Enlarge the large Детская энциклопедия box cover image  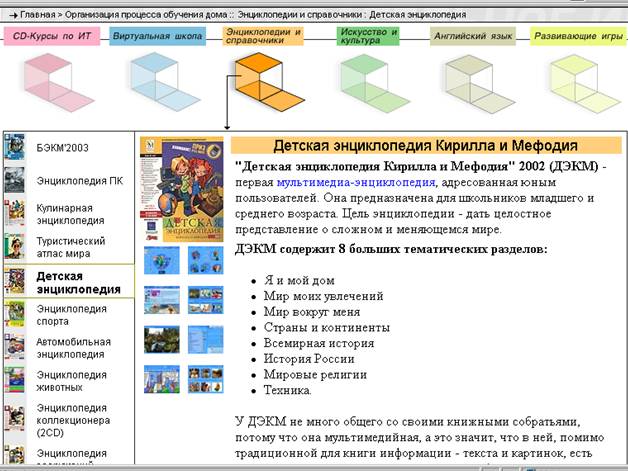click(182, 189)
